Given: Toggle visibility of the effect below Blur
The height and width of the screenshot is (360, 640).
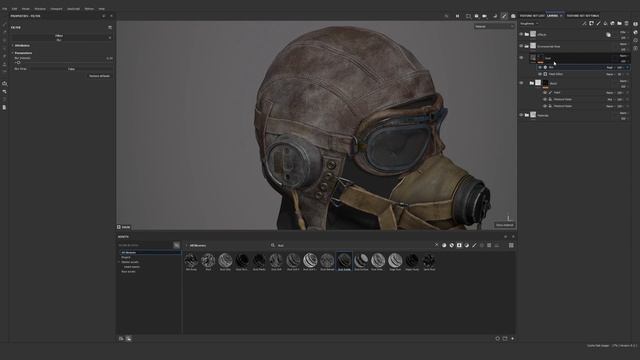Looking at the screenshot, I should (540, 74).
